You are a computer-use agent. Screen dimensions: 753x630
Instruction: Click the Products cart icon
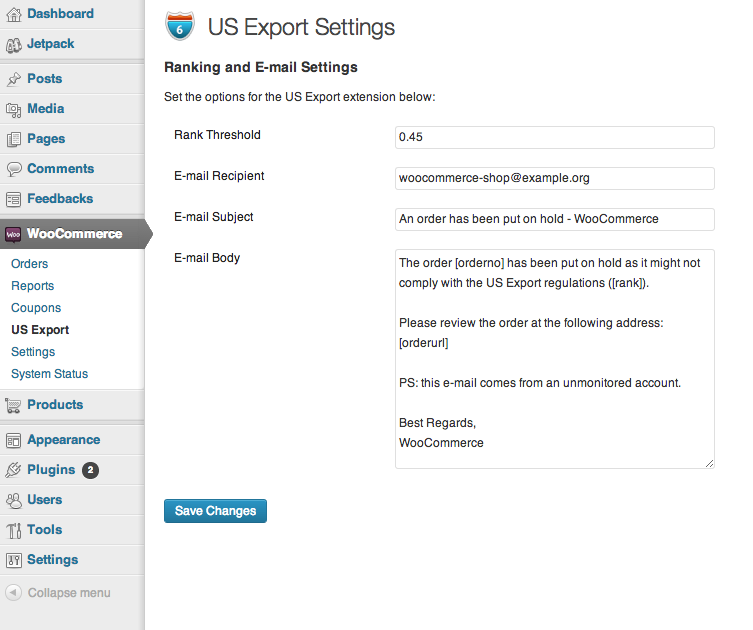13,405
